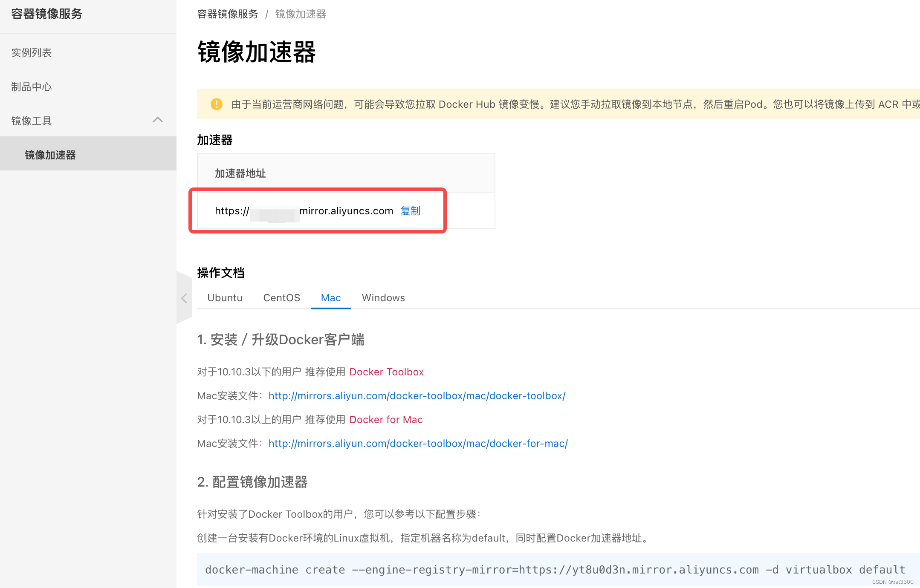Click the yellow warning icon in notice

click(x=217, y=104)
